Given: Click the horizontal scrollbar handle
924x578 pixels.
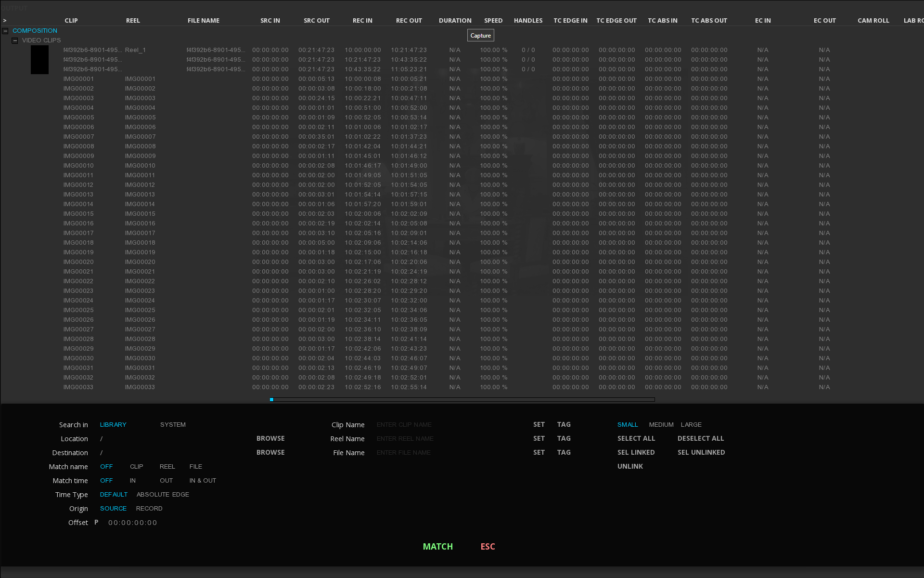Looking at the screenshot, I should (x=272, y=399).
